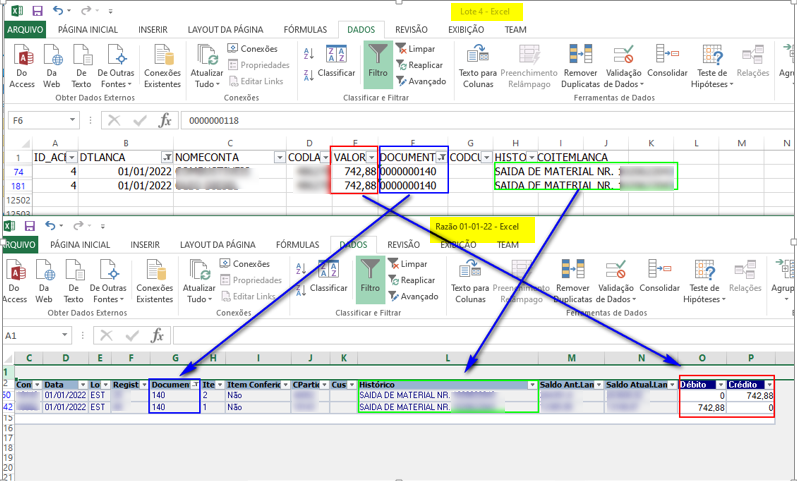Viewport: 797px width, 481px height.
Task: Undo last action in Lote 4 window
Action: (58, 11)
